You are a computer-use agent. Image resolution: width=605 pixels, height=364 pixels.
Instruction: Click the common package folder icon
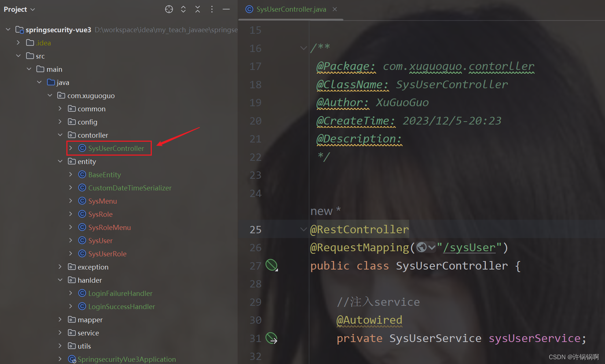pos(72,108)
